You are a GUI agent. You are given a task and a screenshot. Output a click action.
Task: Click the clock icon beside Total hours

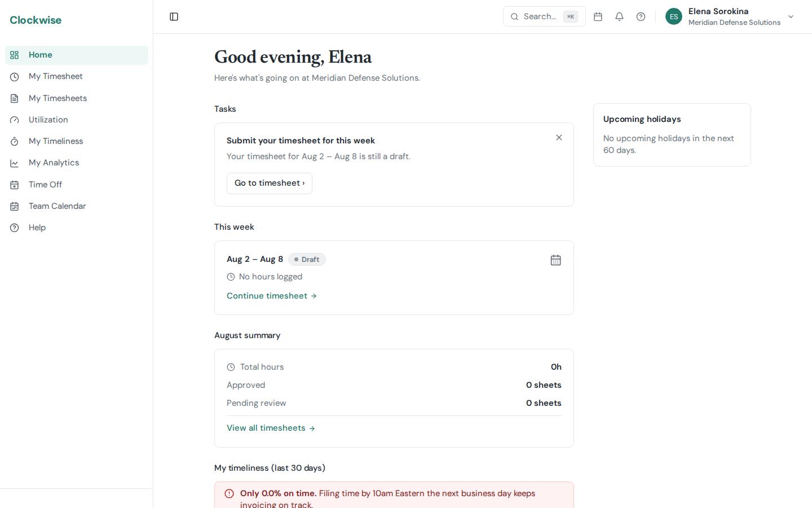point(231,367)
